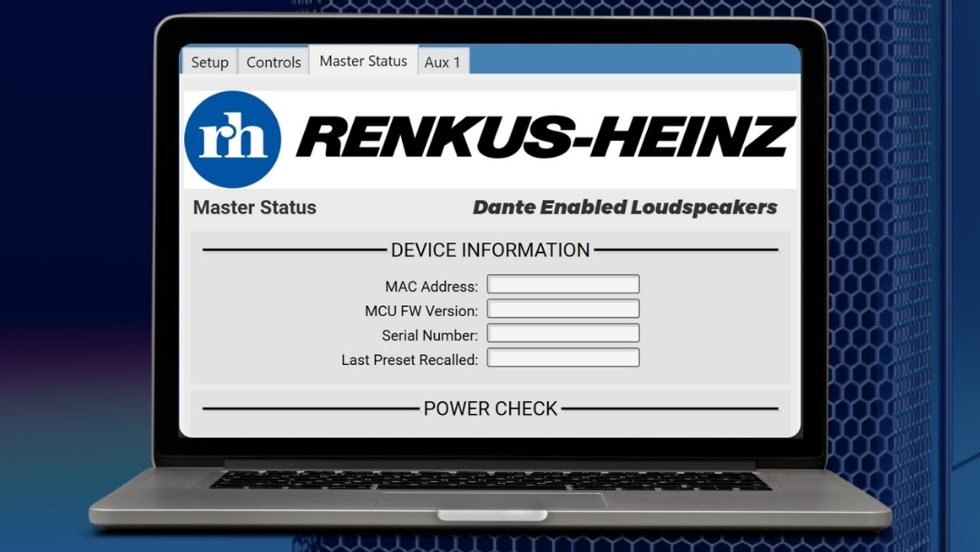
Task: Click the 'DEVICE INFORMATION' section title
Action: pyautogui.click(x=490, y=250)
